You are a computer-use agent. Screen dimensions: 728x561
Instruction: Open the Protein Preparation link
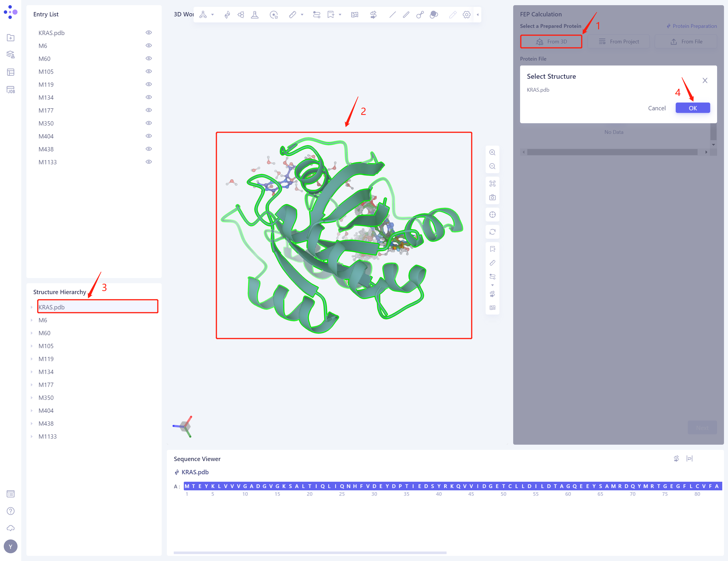pyautogui.click(x=692, y=26)
